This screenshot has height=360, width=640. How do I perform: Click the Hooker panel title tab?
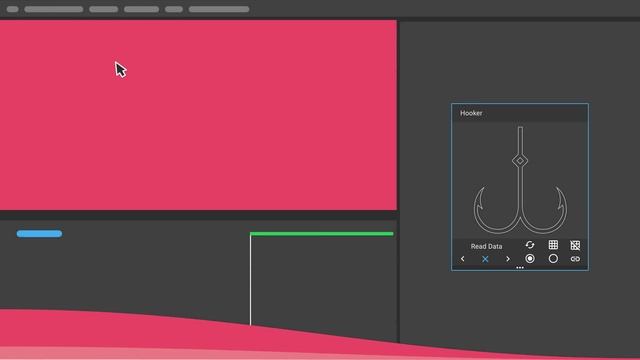point(471,113)
